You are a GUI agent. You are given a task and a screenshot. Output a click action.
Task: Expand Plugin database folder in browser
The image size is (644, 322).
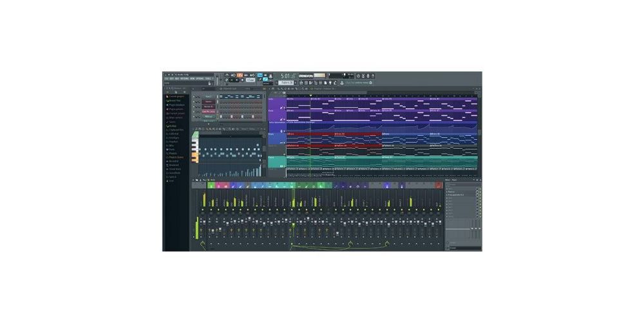(177, 105)
